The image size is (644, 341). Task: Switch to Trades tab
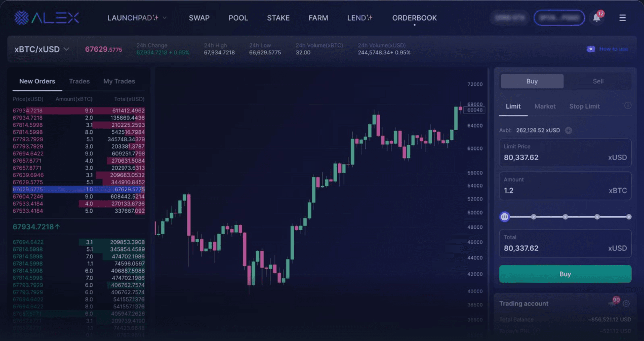pyautogui.click(x=79, y=81)
